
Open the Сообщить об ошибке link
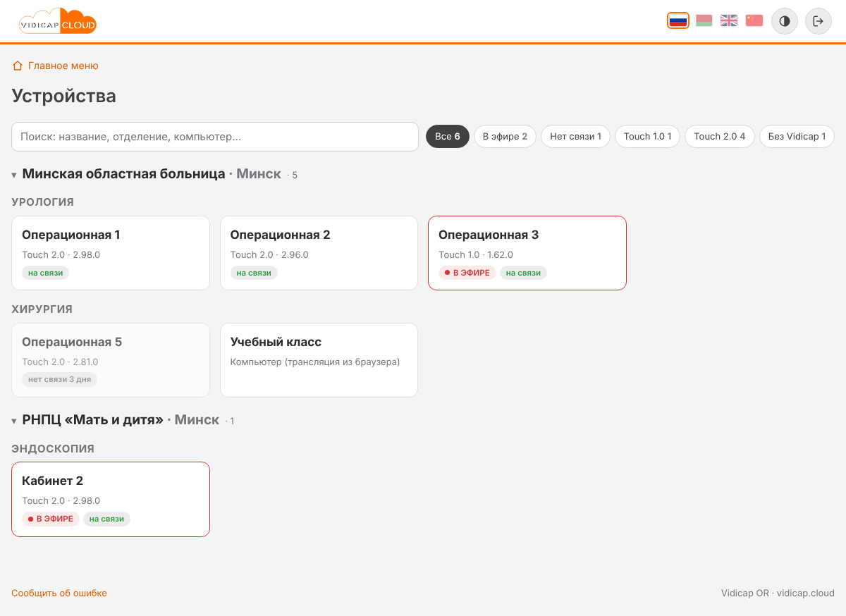[x=59, y=593]
